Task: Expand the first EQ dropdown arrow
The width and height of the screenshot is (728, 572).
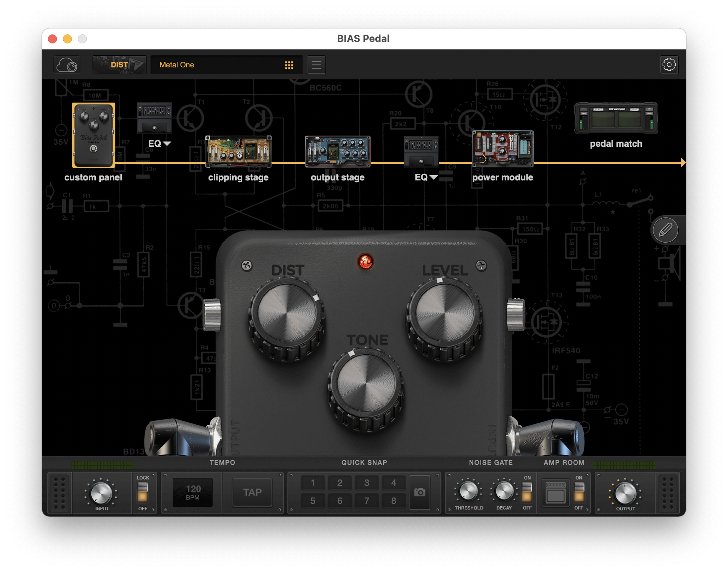Action: tap(167, 144)
